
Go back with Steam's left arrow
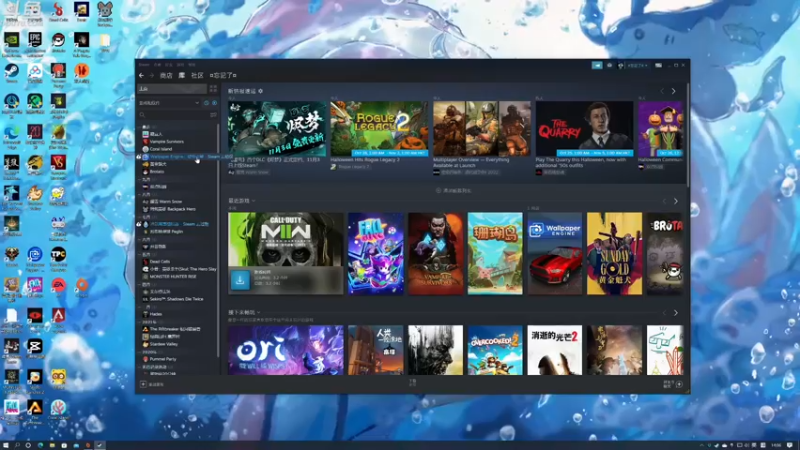pos(141,76)
